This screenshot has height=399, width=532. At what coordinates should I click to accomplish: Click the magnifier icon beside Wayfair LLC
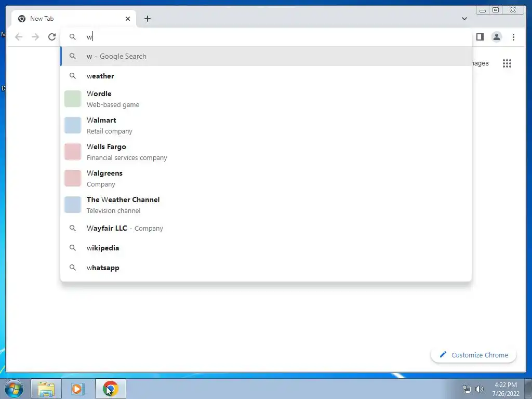click(x=73, y=229)
